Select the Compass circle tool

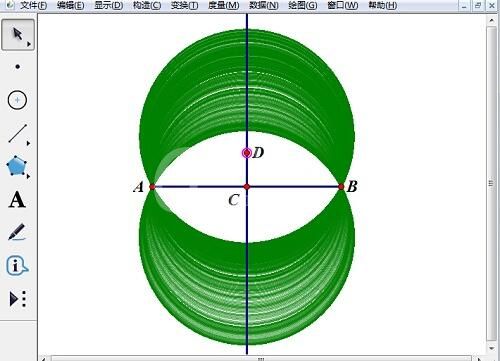pos(17,100)
